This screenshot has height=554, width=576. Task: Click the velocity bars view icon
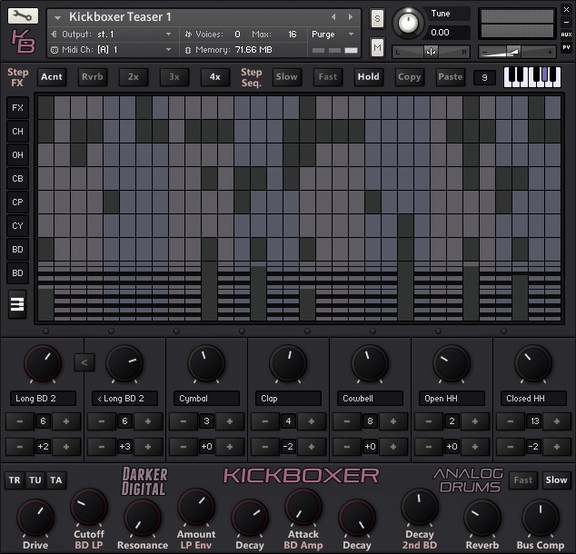click(x=17, y=304)
